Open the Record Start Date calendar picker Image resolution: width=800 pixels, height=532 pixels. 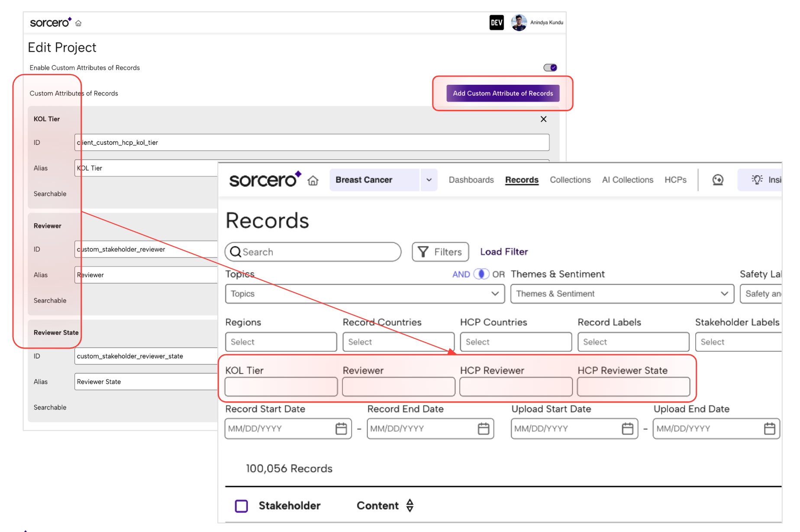[x=341, y=429]
